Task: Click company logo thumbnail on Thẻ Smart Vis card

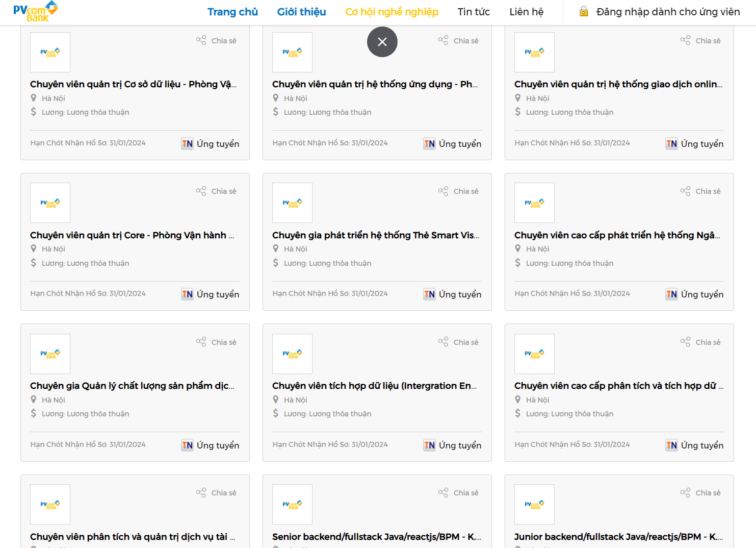Action: [292, 203]
